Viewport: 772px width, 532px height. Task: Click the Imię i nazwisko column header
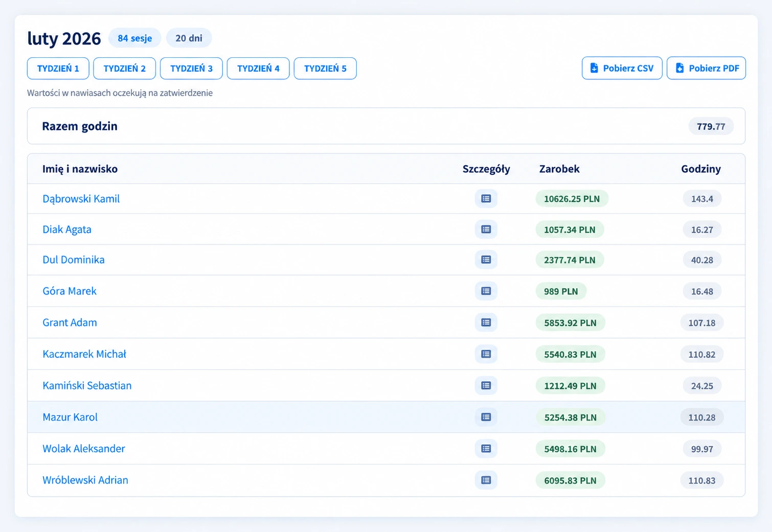click(x=80, y=169)
